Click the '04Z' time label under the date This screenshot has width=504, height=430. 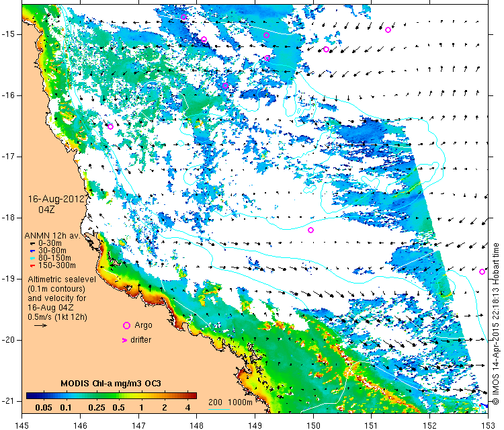point(46,210)
